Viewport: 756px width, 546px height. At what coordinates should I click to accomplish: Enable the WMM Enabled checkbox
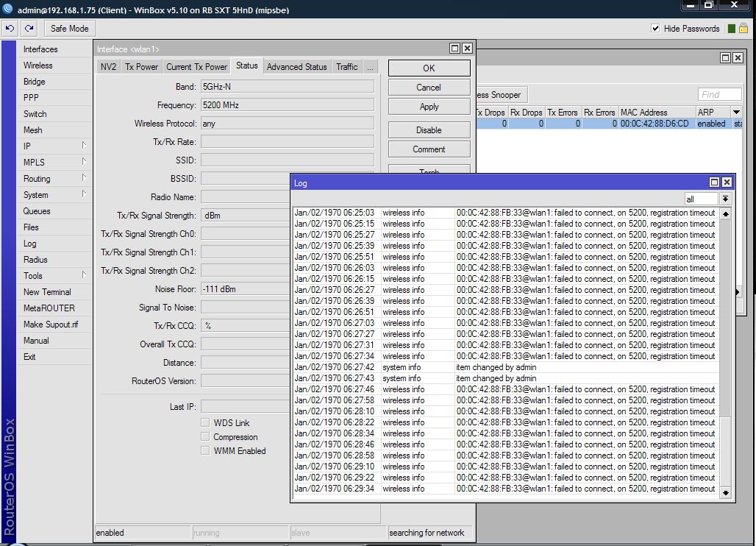coord(205,450)
